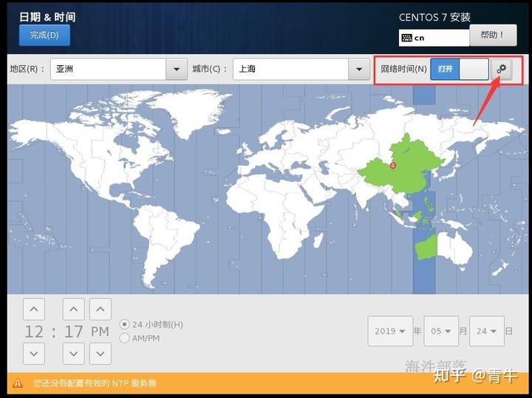
Task: Toggle the network time switch
Action: tap(460, 69)
